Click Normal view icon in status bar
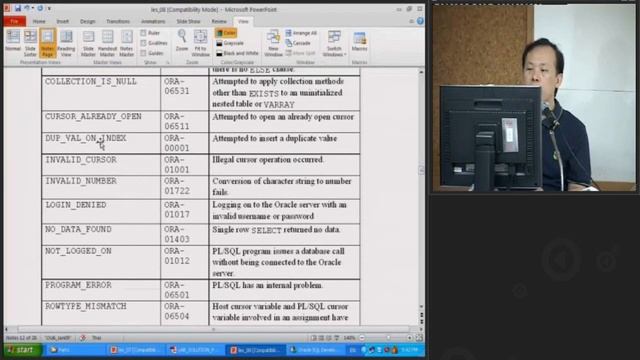640x360 pixels. [313, 338]
